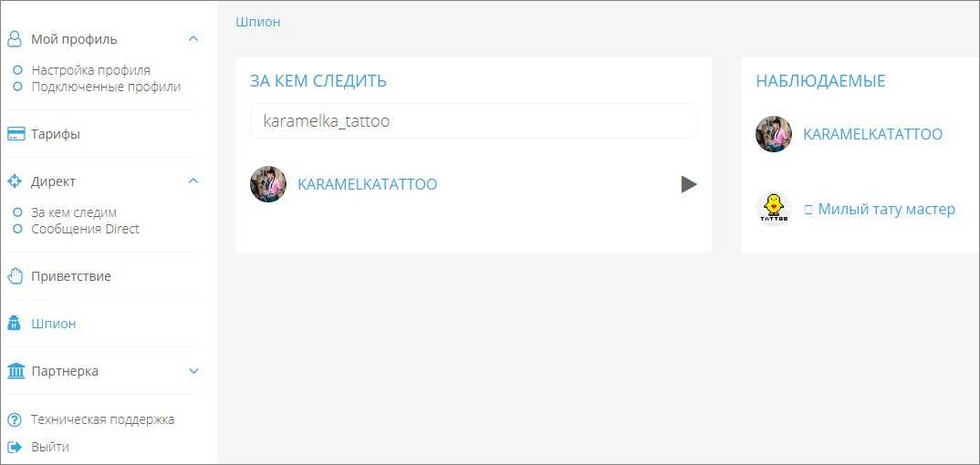Click the Партнерка bank building icon
The width and height of the screenshot is (980, 465).
(x=16, y=371)
